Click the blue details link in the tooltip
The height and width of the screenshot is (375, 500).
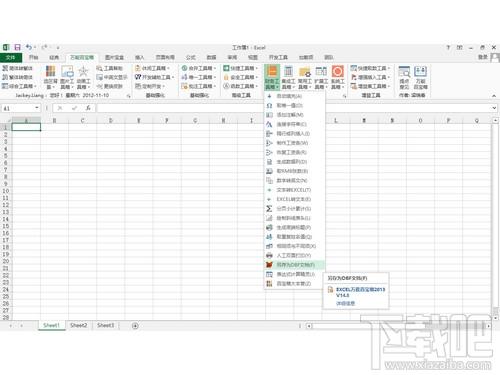pyautogui.click(x=345, y=303)
